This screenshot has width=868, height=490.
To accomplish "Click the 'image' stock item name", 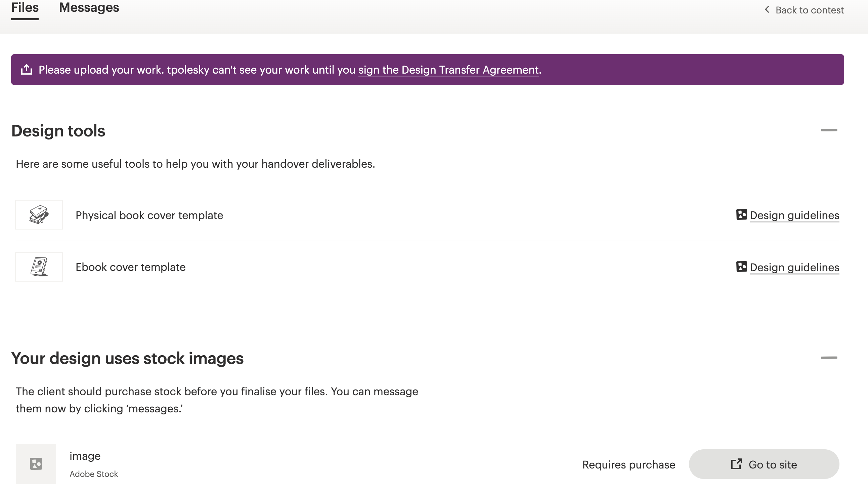I will pyautogui.click(x=85, y=456).
